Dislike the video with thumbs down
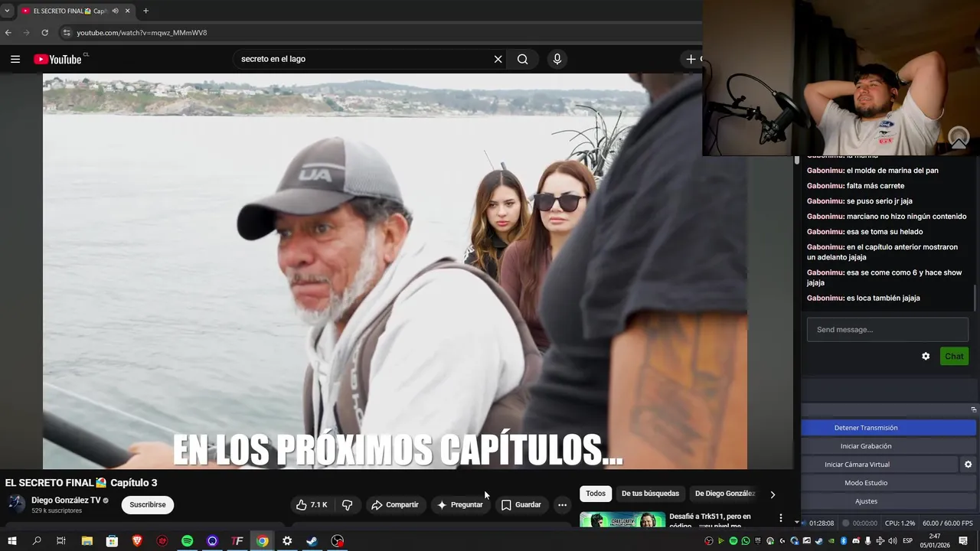This screenshot has height=551, width=980. tap(347, 504)
